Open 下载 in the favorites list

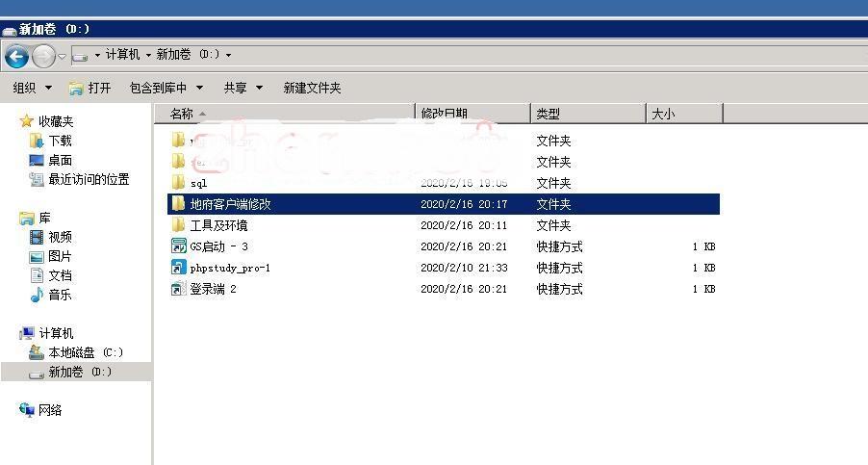(60, 141)
